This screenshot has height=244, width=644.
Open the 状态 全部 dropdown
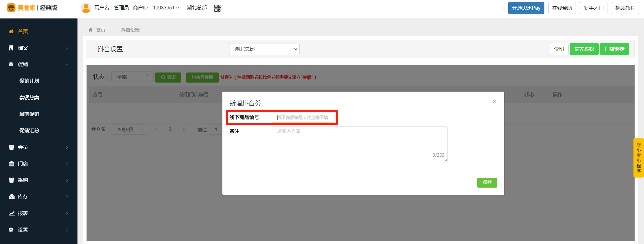(132, 77)
